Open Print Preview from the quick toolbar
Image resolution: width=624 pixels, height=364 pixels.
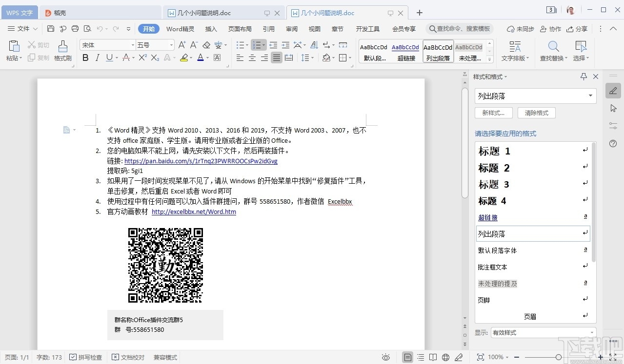(87, 29)
